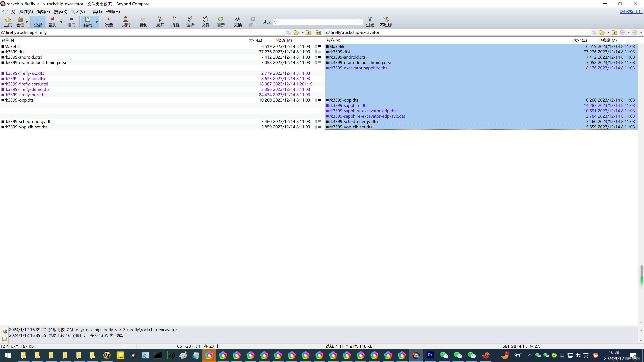
Task: Click the No filter (不过滤) icon
Action: (x=386, y=22)
